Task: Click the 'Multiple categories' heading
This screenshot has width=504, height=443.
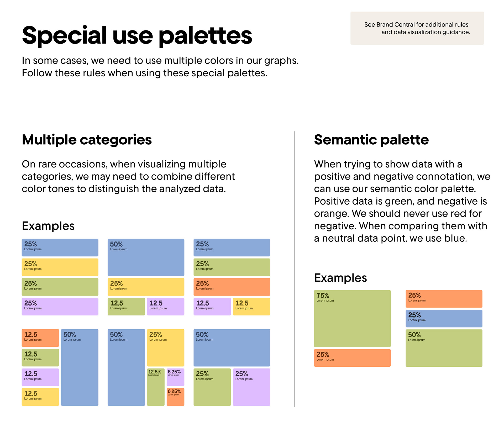Action: (87, 140)
